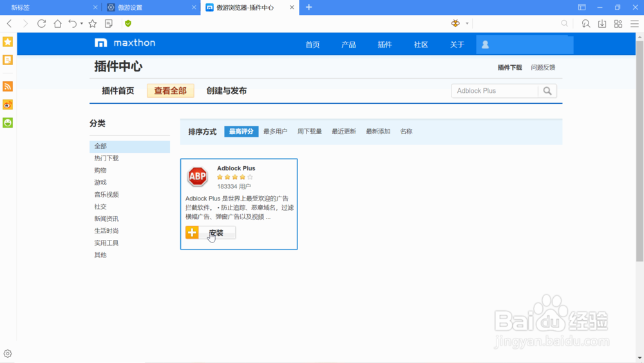Expand the search engine dropdown arrow
This screenshot has height=363, width=644.
pyautogui.click(x=467, y=24)
